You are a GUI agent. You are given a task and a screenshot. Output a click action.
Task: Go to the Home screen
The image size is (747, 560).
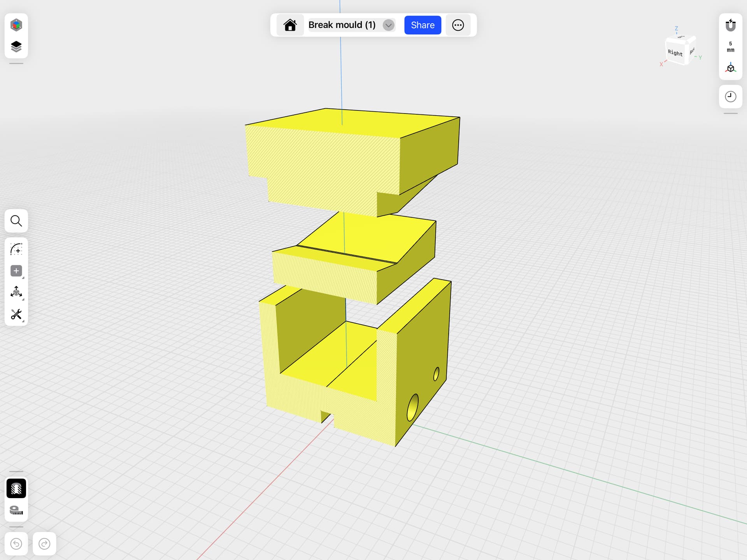(x=290, y=25)
